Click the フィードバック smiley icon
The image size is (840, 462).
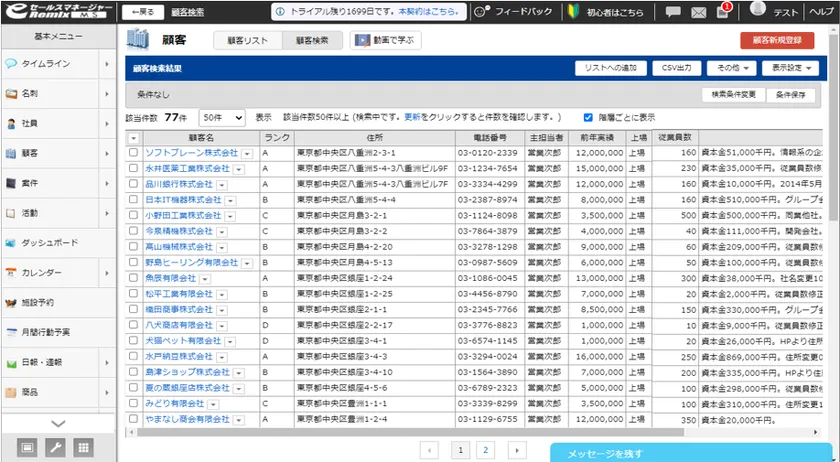tap(482, 12)
